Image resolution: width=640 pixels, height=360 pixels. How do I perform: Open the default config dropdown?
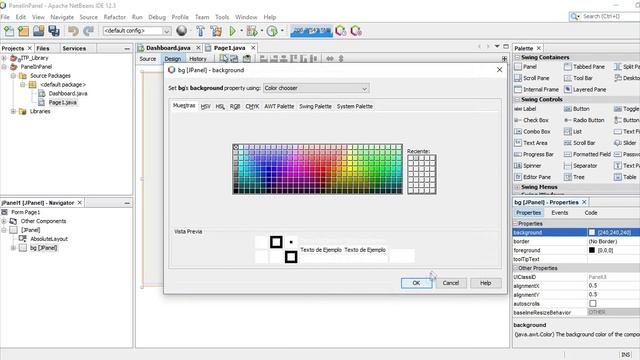(x=137, y=31)
